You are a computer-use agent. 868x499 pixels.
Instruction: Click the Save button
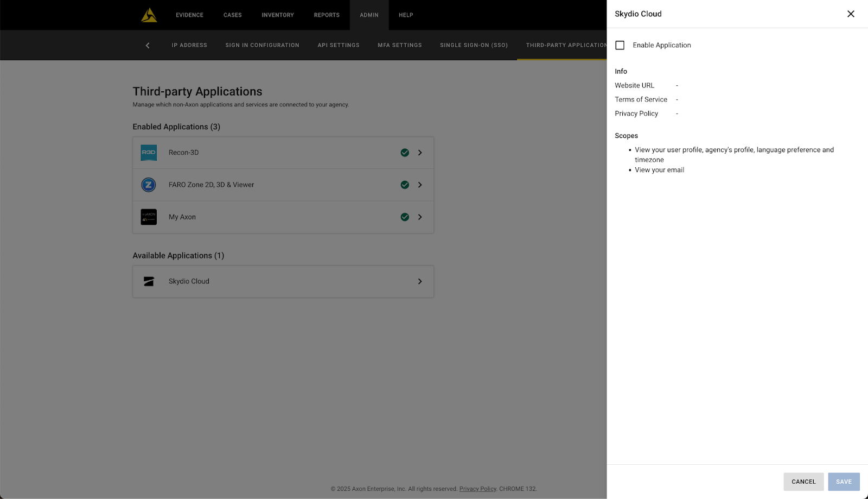point(844,482)
